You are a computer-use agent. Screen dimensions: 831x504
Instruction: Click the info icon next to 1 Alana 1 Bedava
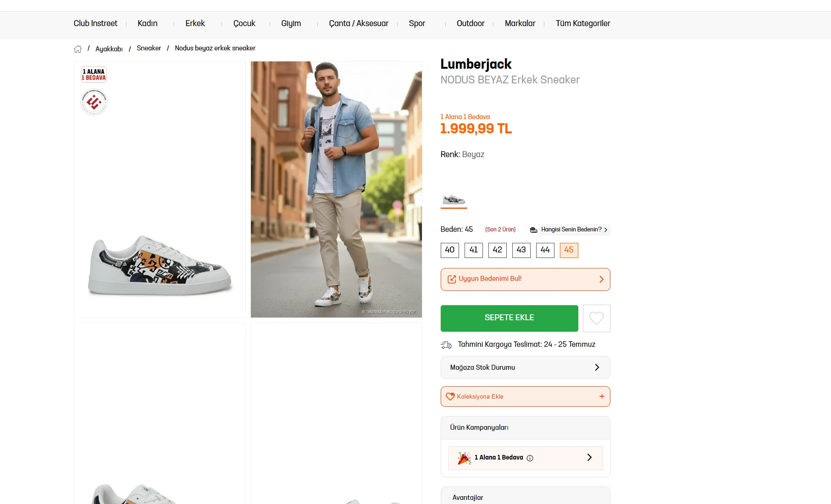tap(530, 458)
